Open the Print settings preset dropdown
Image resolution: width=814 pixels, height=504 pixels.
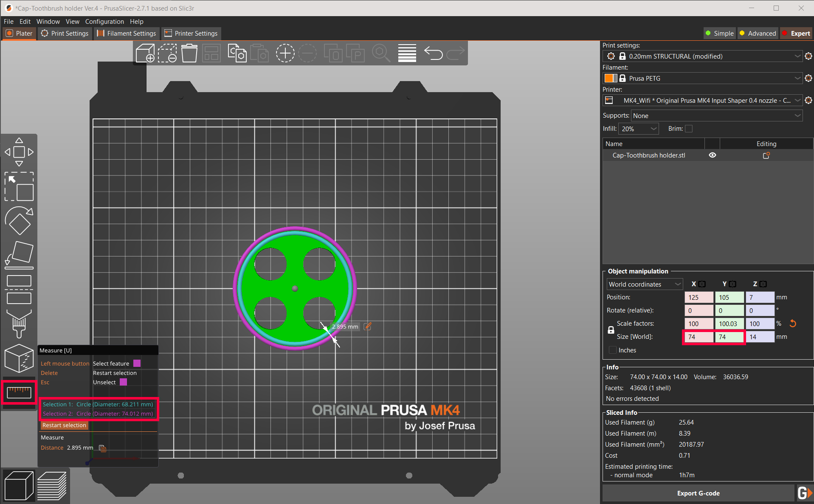tap(703, 56)
